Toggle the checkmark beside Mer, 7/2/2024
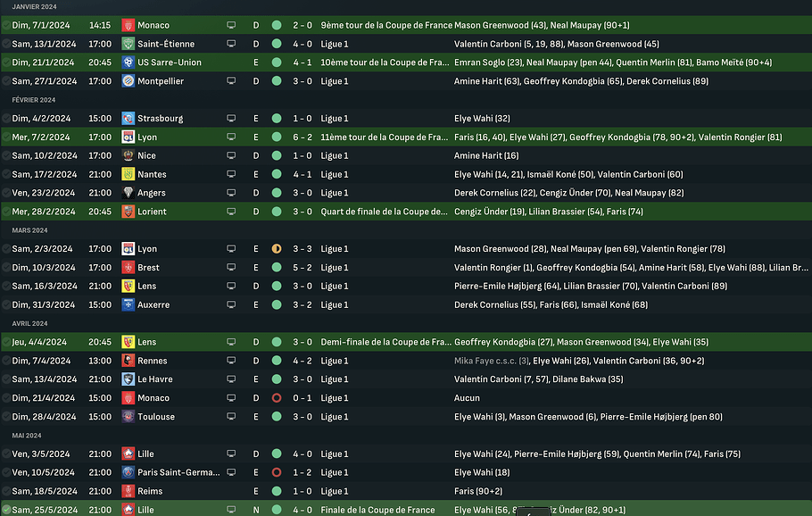 click(6, 137)
